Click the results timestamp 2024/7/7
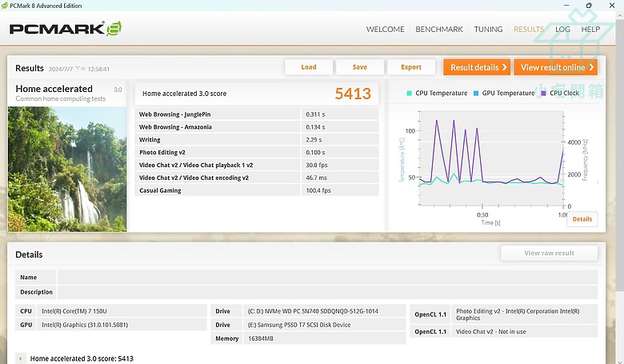624x364 pixels. tap(78, 69)
